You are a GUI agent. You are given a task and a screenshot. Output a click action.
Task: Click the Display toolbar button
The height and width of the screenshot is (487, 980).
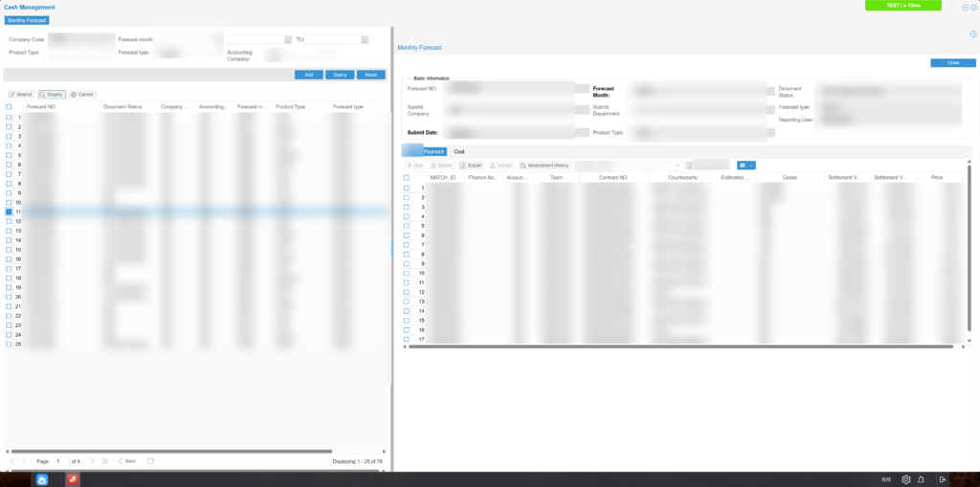tap(52, 95)
